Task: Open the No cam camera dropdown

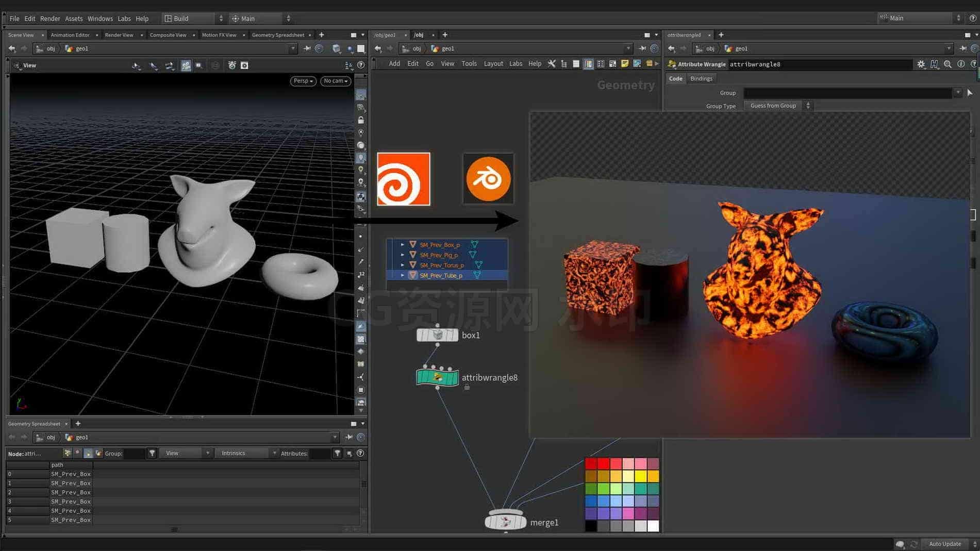Action: pos(336,81)
